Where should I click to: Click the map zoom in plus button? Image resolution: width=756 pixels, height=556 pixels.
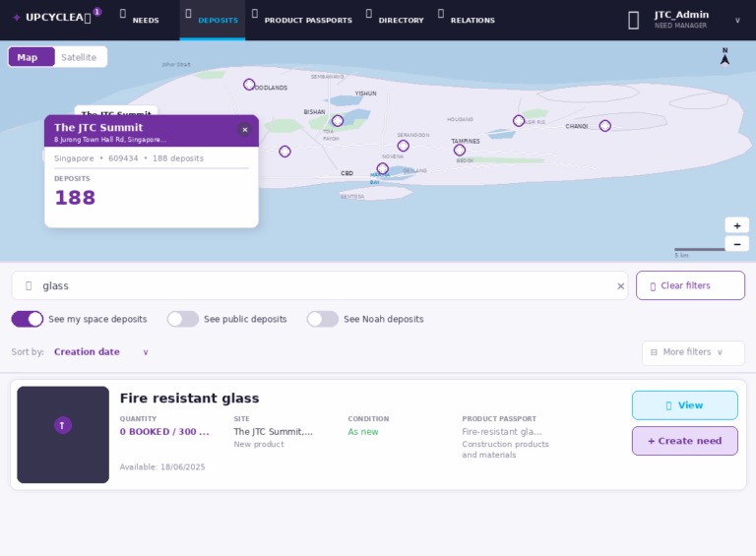pyautogui.click(x=736, y=225)
